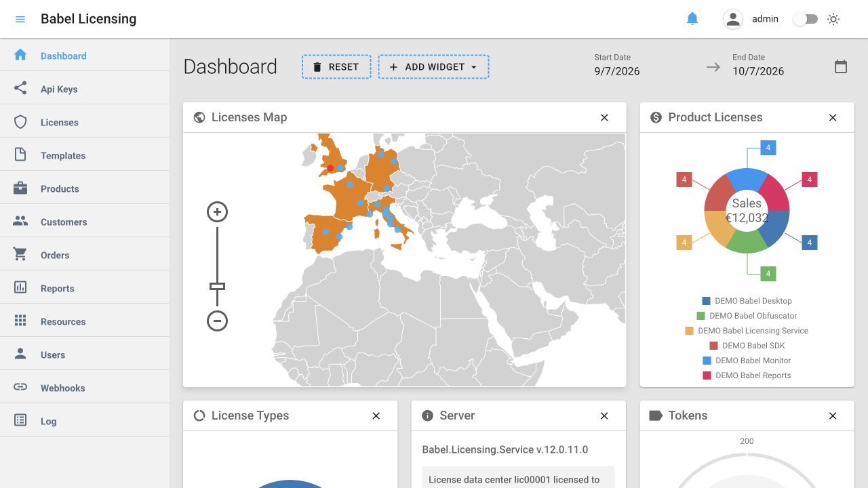Zoom in on the licenses map
Viewport: 868px width, 488px height.
click(217, 212)
